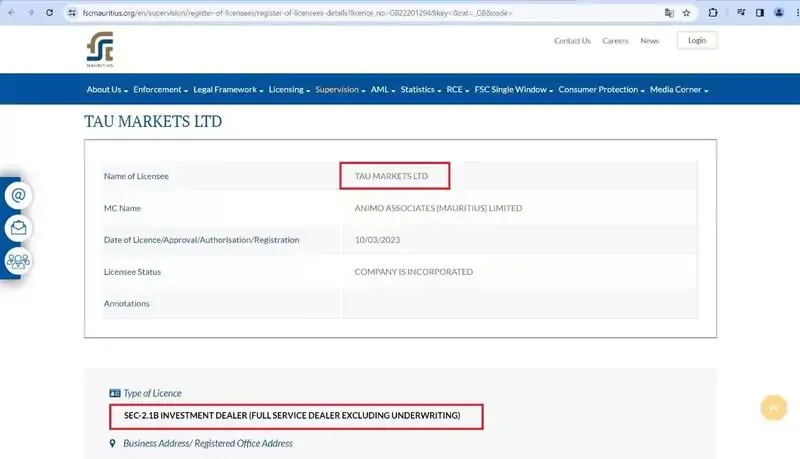
Task: Open media control icon in browser toolbar
Action: point(741,13)
